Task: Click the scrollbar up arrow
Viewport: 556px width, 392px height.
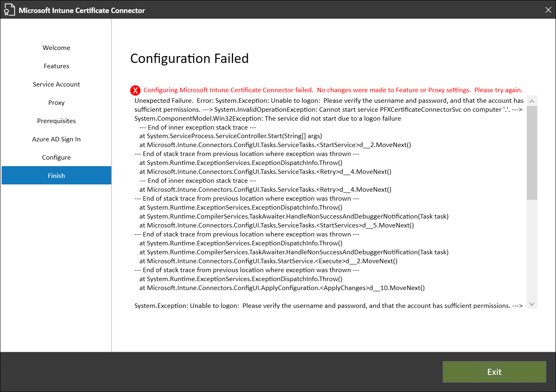Action: pos(532,101)
